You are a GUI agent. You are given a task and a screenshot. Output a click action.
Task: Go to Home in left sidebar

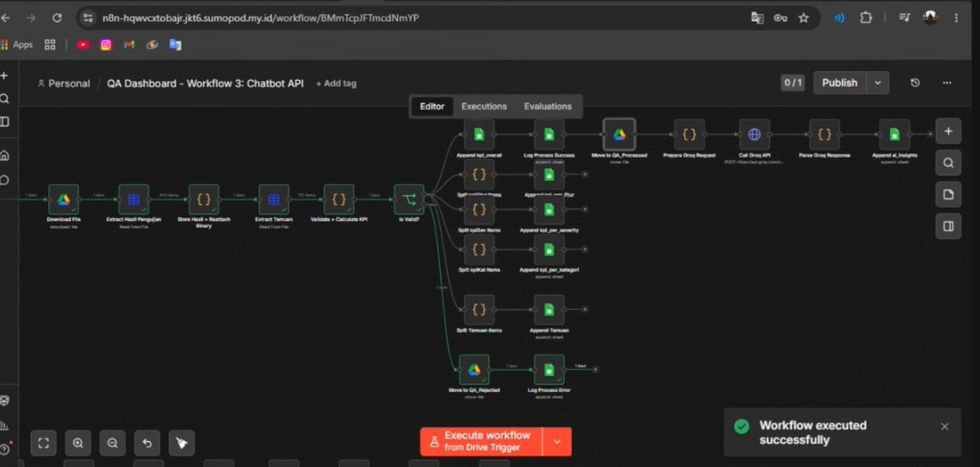pos(4,155)
